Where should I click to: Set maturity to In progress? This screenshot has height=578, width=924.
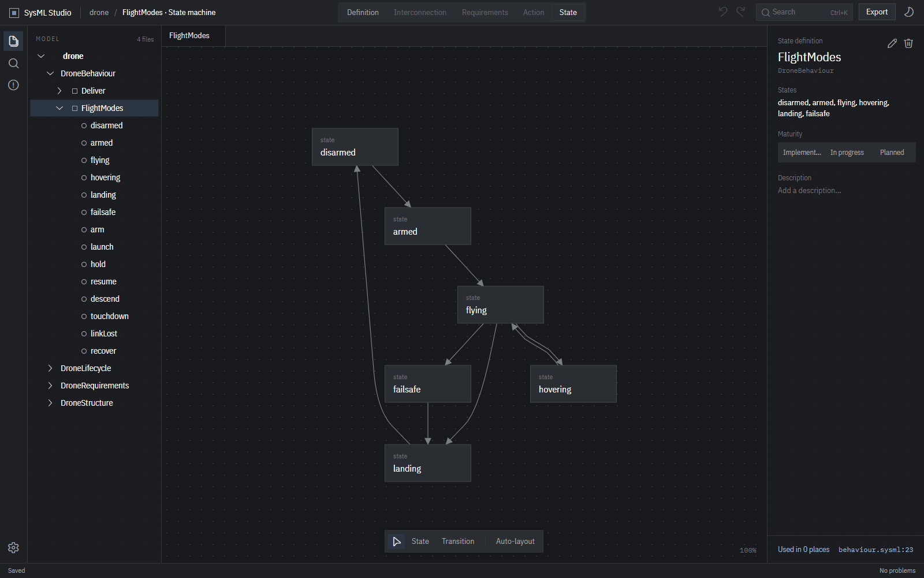click(847, 153)
